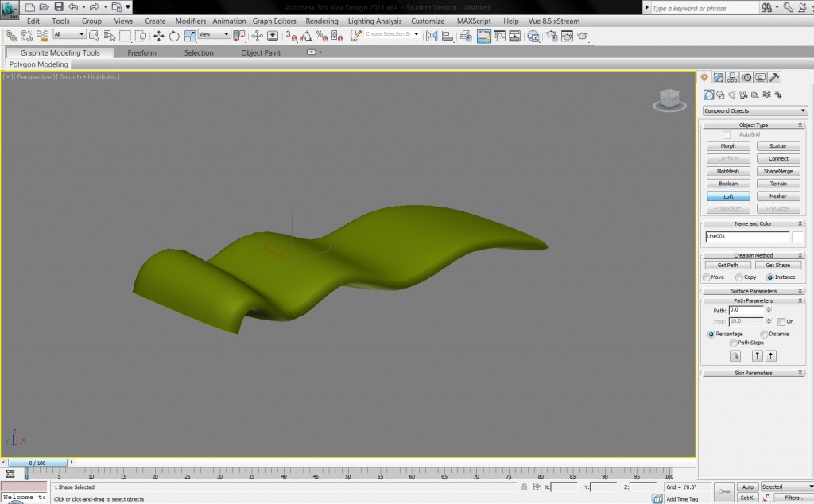The width and height of the screenshot is (814, 504).
Task: Click the Path percentage spinner up arrow
Action: [x=769, y=308]
